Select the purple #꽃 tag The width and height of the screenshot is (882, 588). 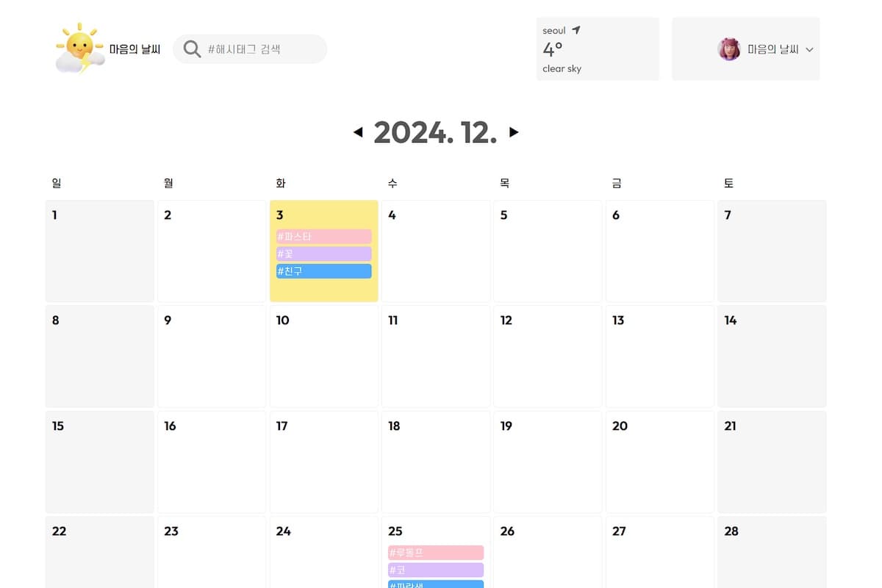pos(323,254)
